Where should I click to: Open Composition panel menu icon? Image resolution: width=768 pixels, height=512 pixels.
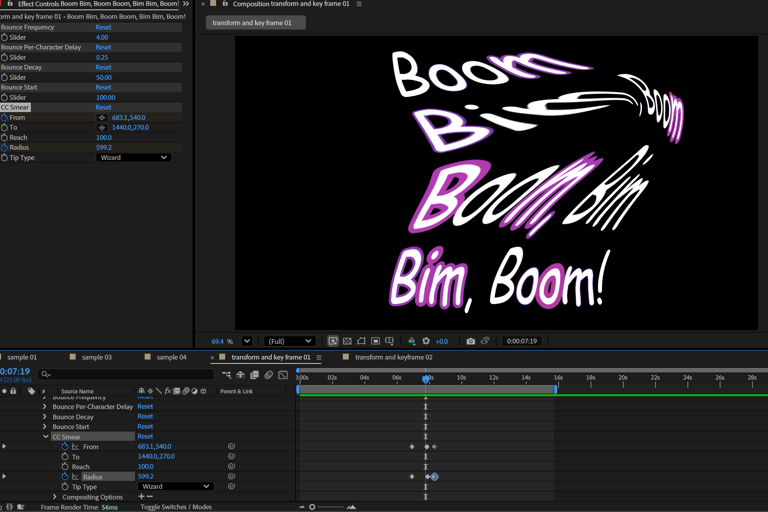click(x=359, y=4)
